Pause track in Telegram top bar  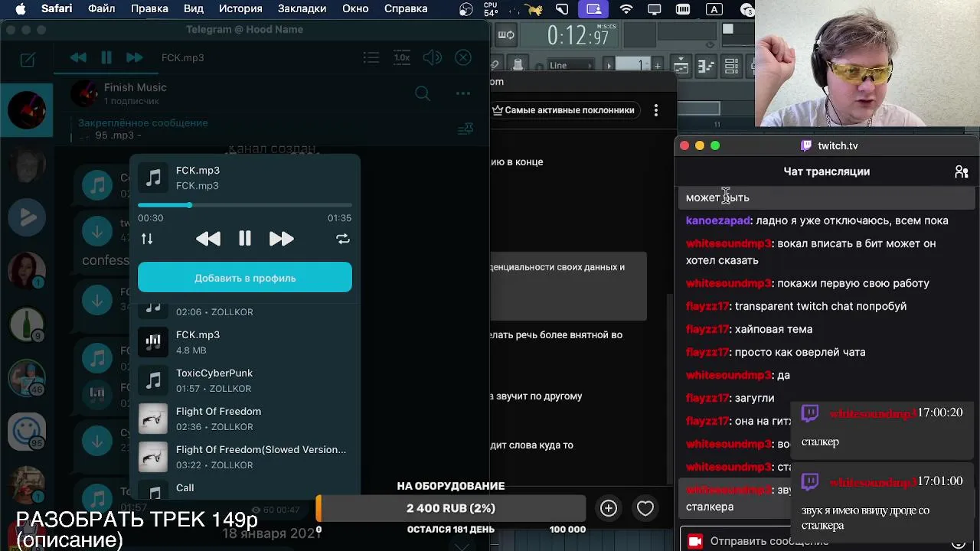click(106, 57)
